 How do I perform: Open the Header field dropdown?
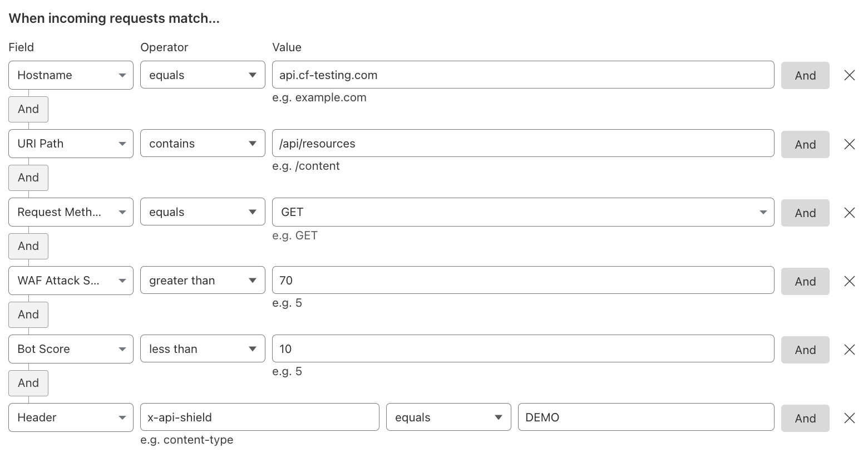[x=71, y=417]
